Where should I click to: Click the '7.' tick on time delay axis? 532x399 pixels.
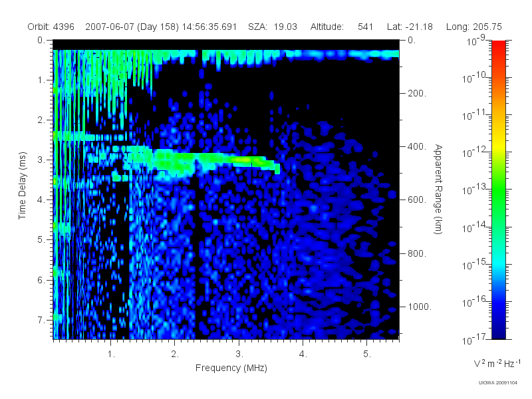(41, 320)
